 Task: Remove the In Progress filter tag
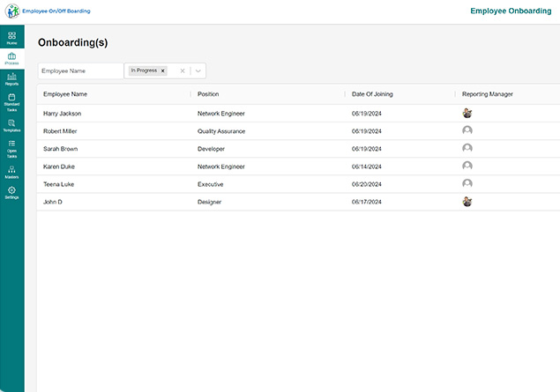(162, 70)
